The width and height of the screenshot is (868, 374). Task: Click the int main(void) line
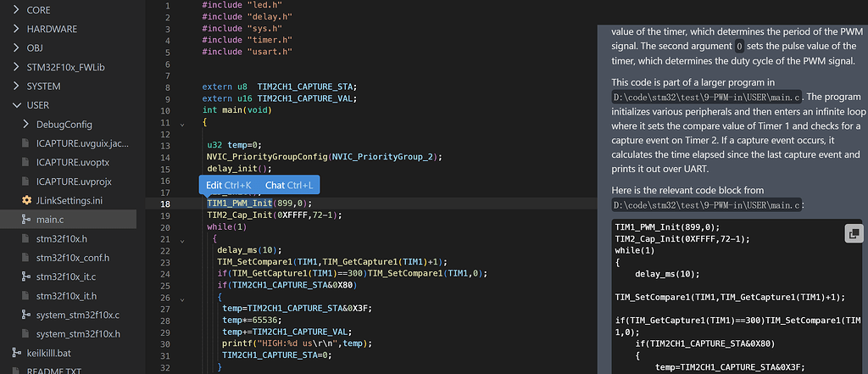click(237, 110)
